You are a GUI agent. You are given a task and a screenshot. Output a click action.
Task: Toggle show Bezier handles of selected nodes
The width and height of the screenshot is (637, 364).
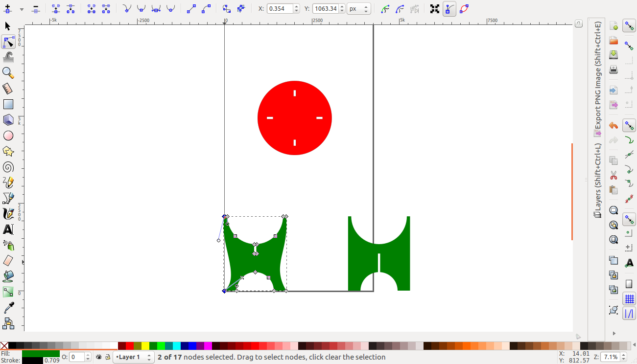pyautogui.click(x=449, y=9)
